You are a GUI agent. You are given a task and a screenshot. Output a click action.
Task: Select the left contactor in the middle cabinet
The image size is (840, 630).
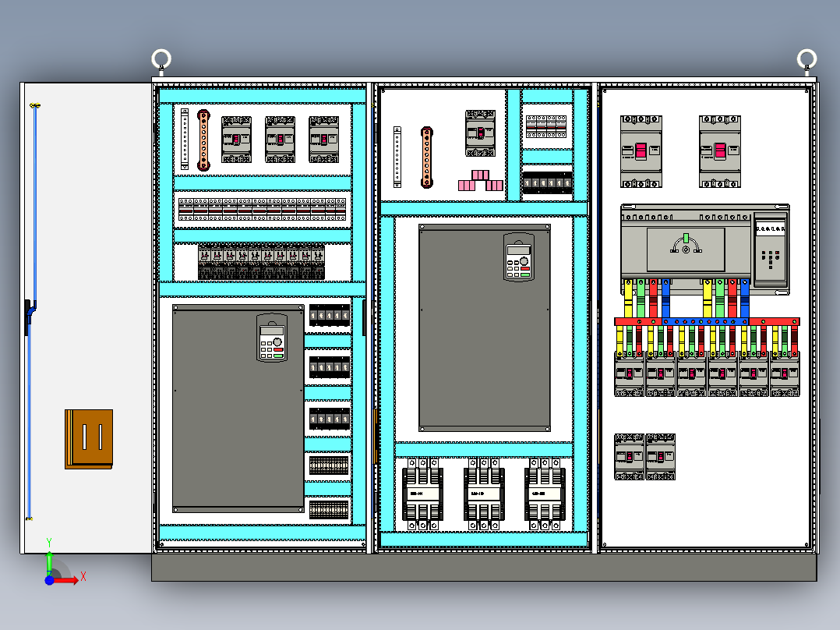422,494
